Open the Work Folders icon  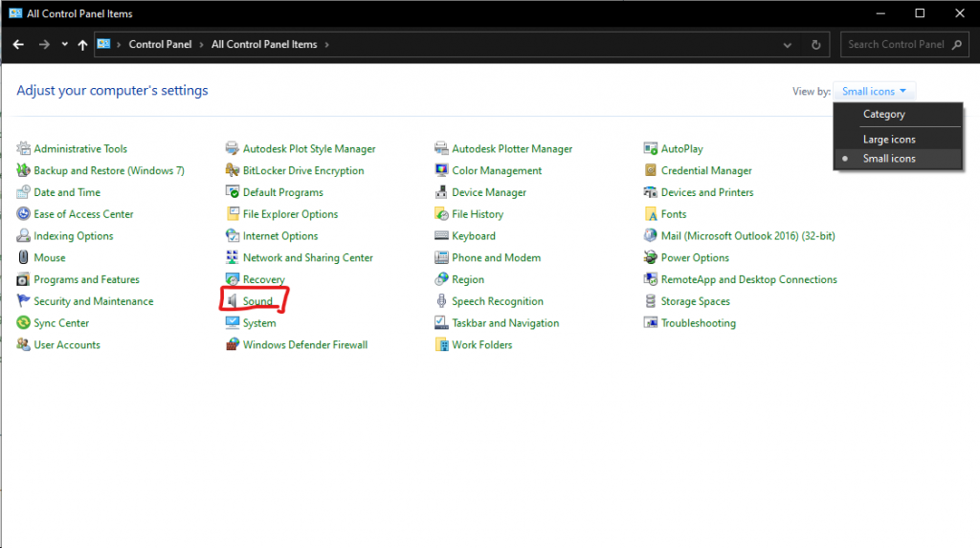click(441, 344)
